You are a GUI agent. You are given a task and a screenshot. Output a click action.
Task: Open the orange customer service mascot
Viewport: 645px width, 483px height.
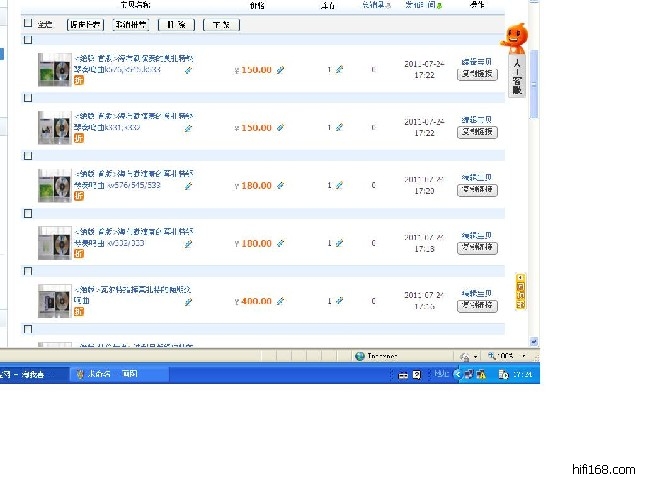point(514,38)
